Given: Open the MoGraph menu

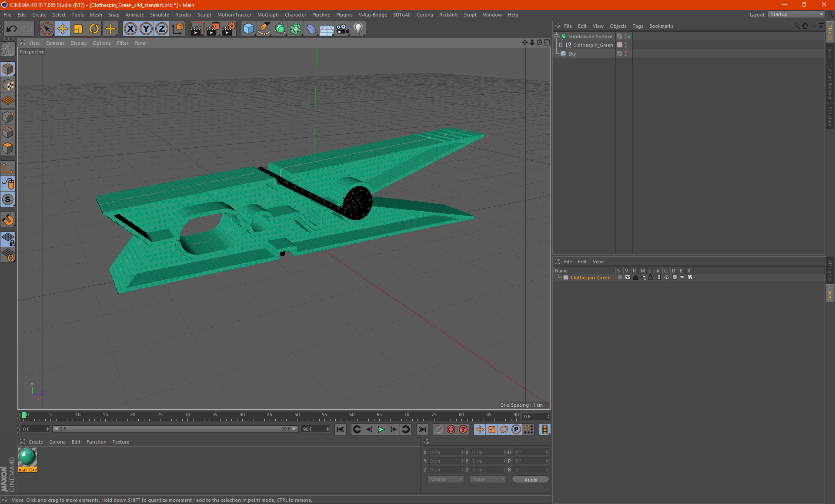Looking at the screenshot, I should coord(268,15).
